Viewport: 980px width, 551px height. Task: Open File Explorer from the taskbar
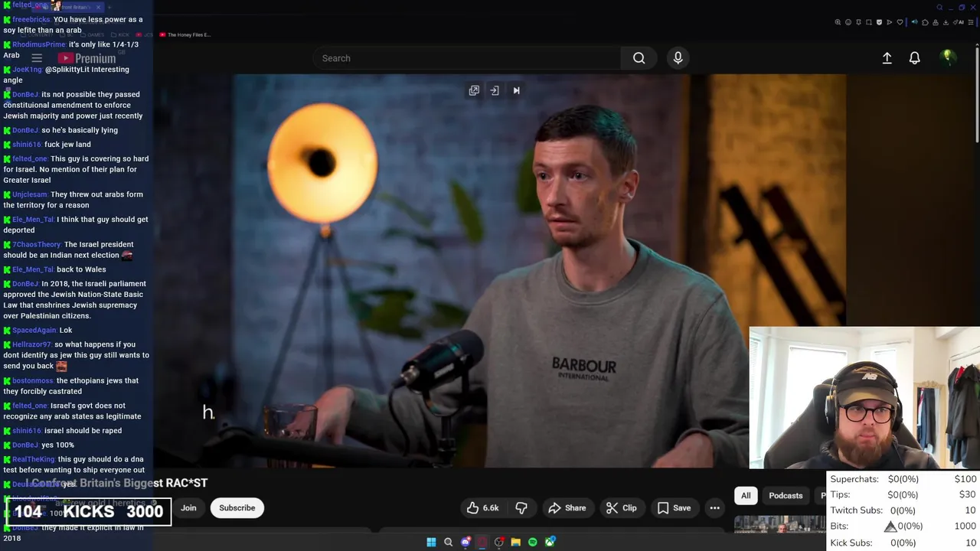pos(516,542)
